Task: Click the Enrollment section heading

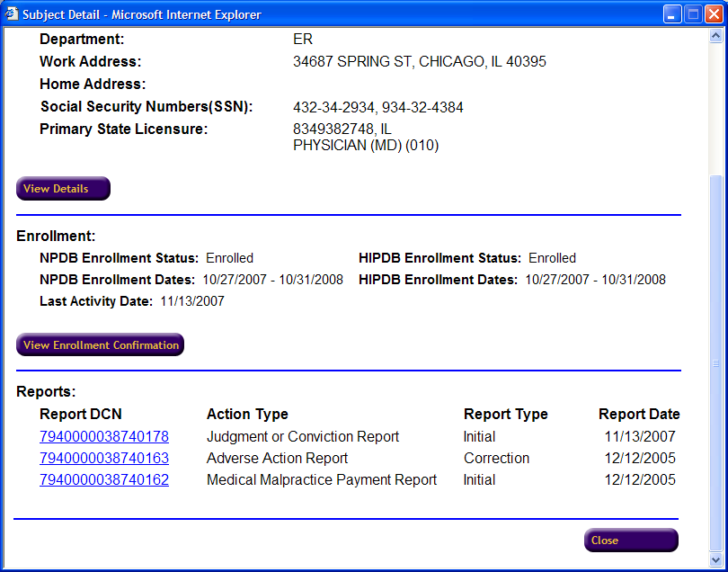Action: [56, 236]
